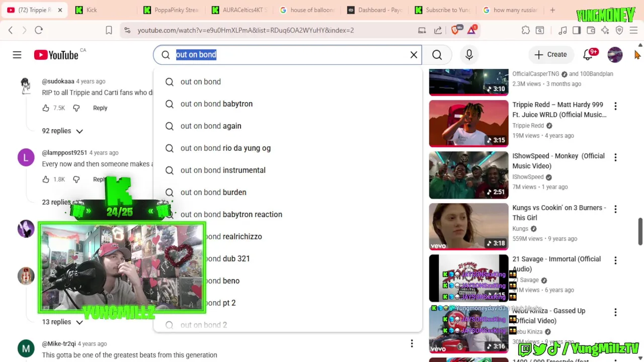Play IShowSpeed Monkey video thumbnail

(468, 175)
